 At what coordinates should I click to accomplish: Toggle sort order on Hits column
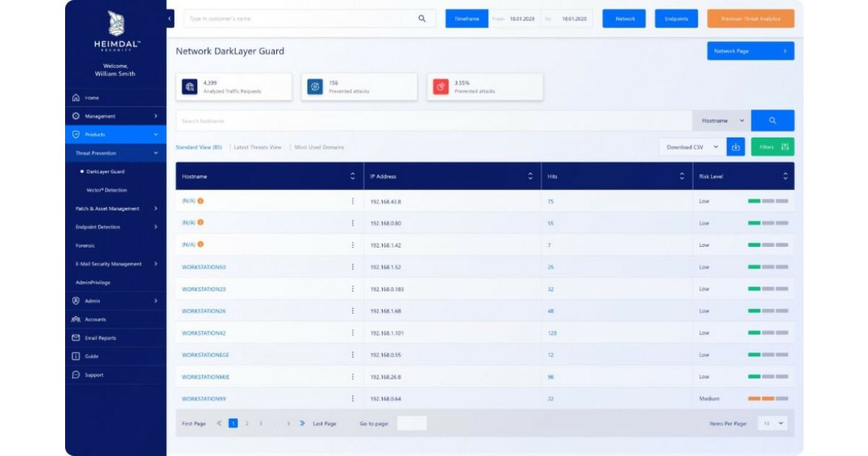[681, 176]
